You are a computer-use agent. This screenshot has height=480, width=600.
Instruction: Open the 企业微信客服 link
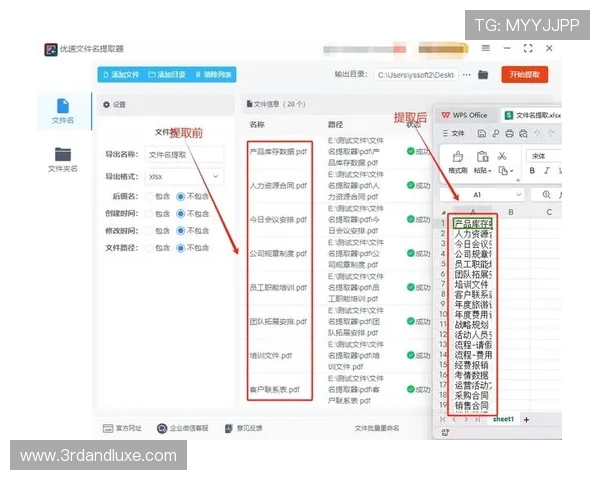(x=183, y=428)
